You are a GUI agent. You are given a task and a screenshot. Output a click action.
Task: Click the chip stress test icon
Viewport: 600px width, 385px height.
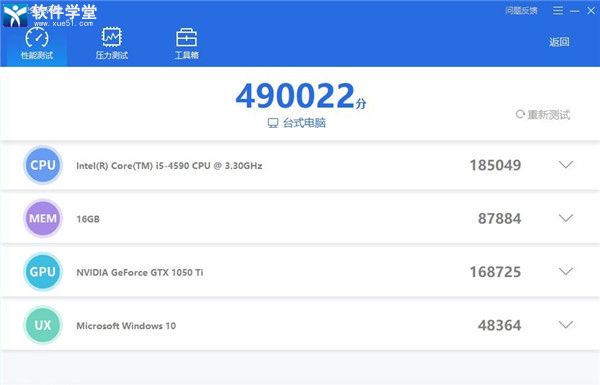(x=112, y=37)
